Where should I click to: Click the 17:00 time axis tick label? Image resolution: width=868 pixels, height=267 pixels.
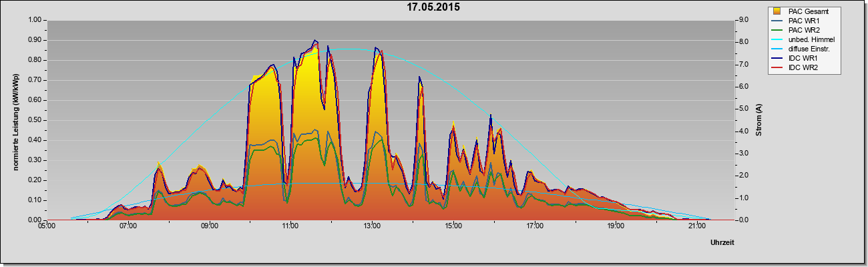534,227
